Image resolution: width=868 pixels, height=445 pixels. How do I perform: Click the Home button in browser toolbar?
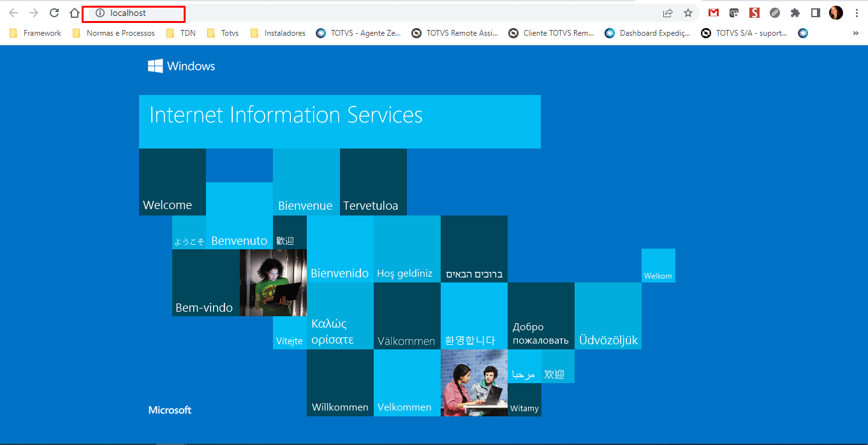point(75,13)
